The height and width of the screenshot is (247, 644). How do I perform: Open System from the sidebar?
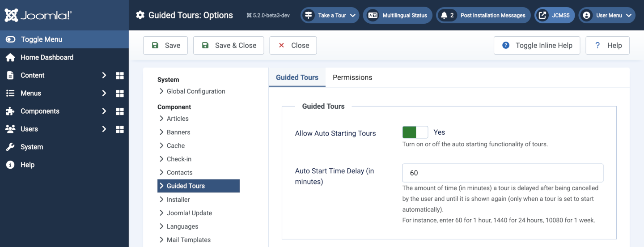[x=32, y=147]
